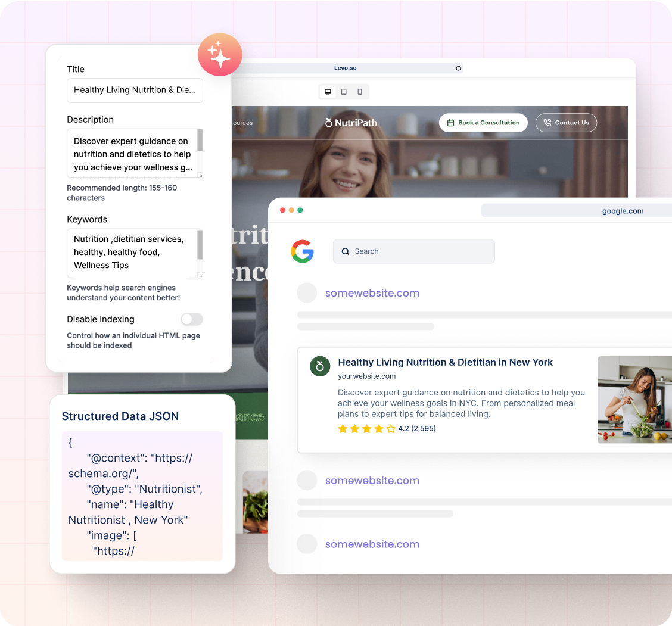The height and width of the screenshot is (626, 672).
Task: Toggle the Disable Indexing switch
Action: [x=192, y=319]
